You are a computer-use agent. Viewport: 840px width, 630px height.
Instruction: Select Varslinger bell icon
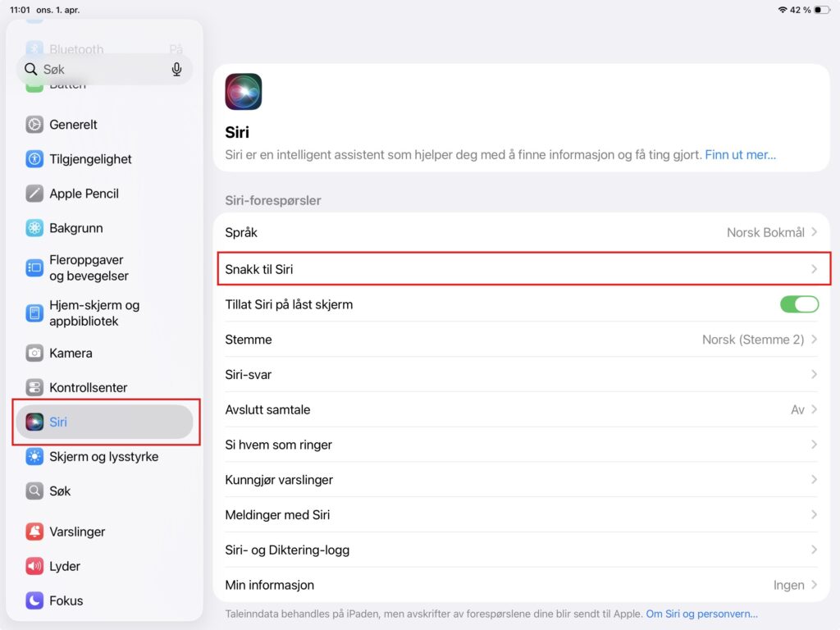[34, 532]
